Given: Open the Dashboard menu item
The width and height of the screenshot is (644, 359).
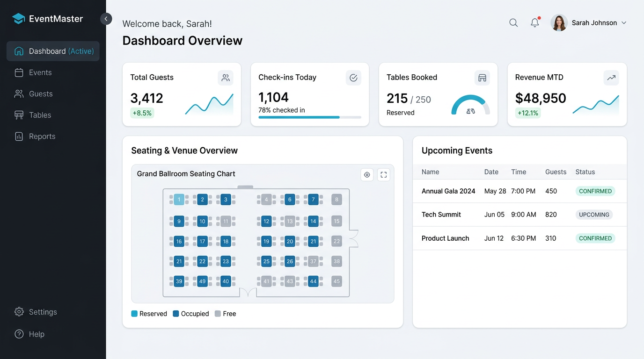Looking at the screenshot, I should [x=53, y=51].
